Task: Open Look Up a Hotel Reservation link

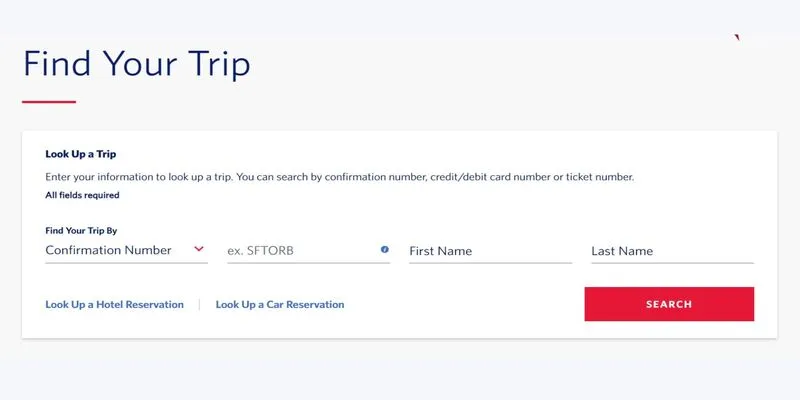Action: point(114,305)
